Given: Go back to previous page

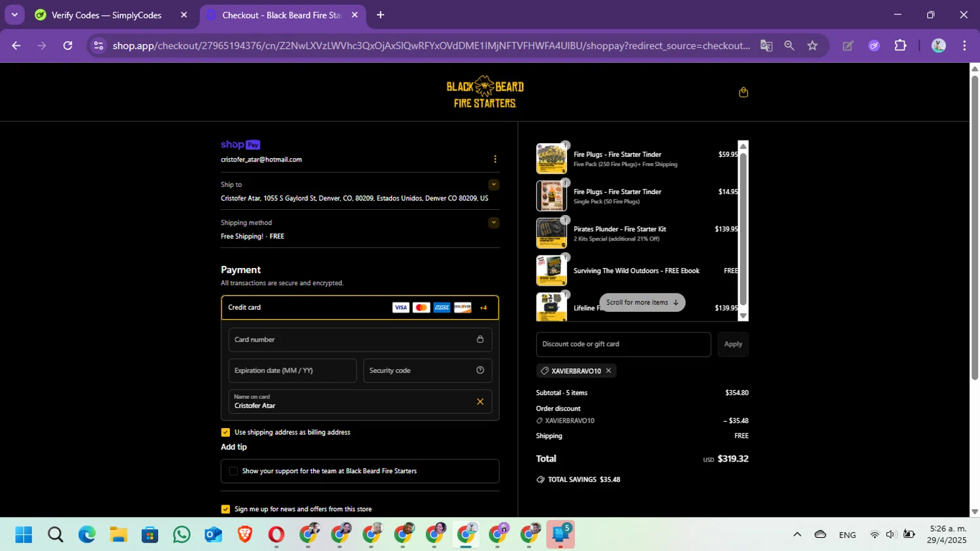Looking at the screenshot, I should tap(16, 46).
